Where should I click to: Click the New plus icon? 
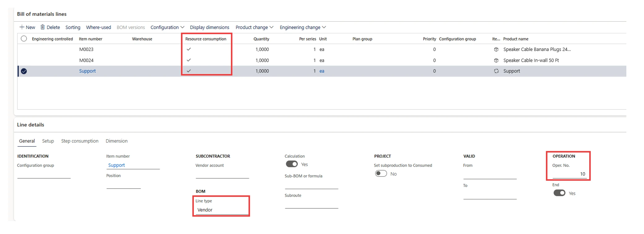22,27
